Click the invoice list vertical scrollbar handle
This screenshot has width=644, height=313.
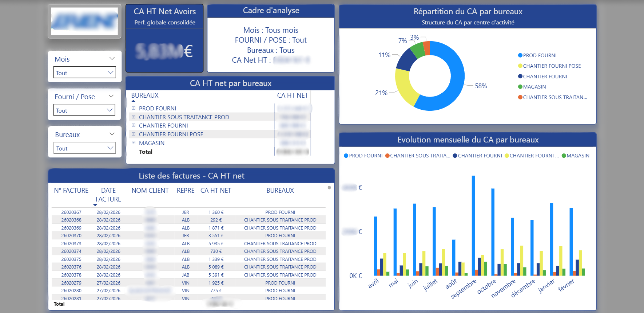coord(329,188)
